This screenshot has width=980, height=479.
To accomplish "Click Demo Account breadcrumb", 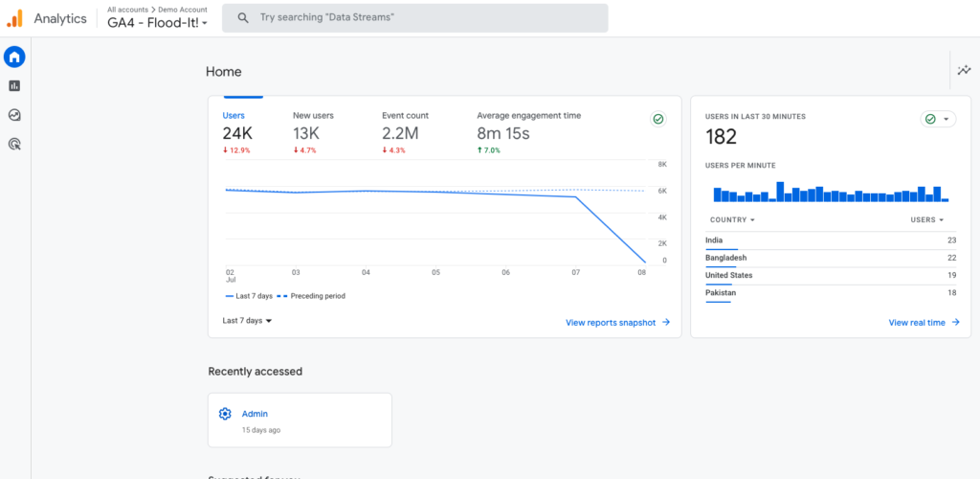I will tap(183, 10).
